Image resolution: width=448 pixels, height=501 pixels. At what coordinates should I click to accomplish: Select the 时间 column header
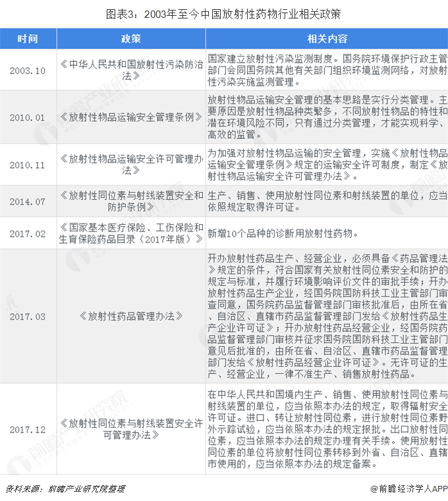click(x=28, y=39)
